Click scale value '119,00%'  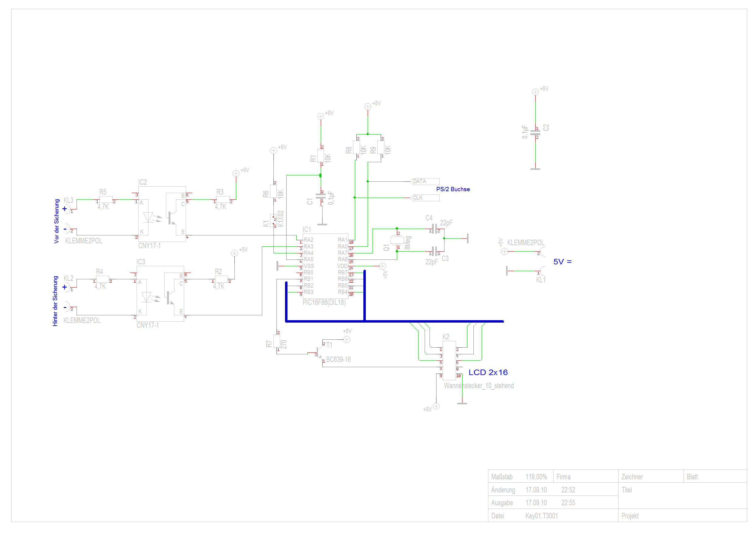(536, 477)
